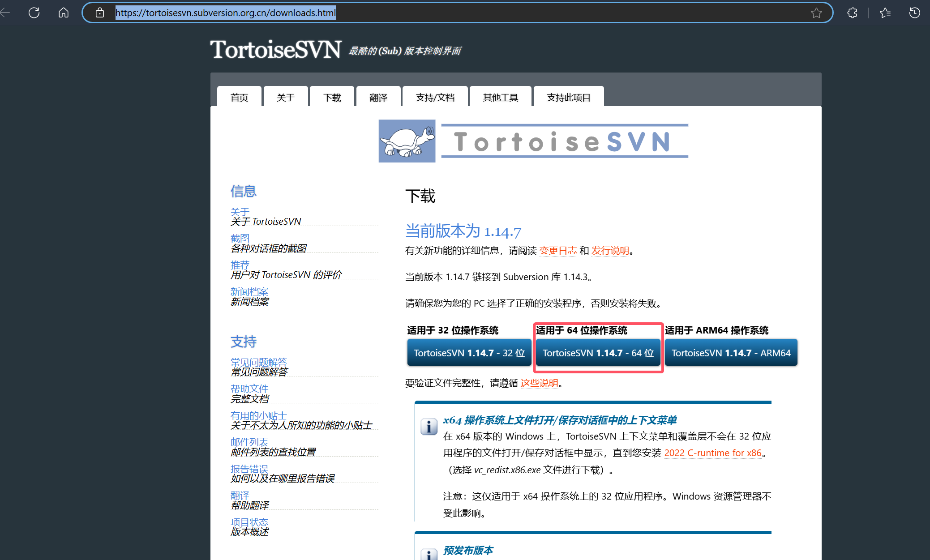930x560 pixels.
Task: Open the 关于 tab
Action: click(x=286, y=97)
